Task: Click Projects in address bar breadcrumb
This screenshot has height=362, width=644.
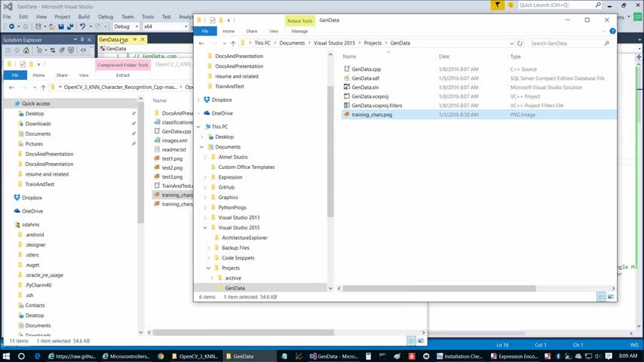Action: point(373,43)
